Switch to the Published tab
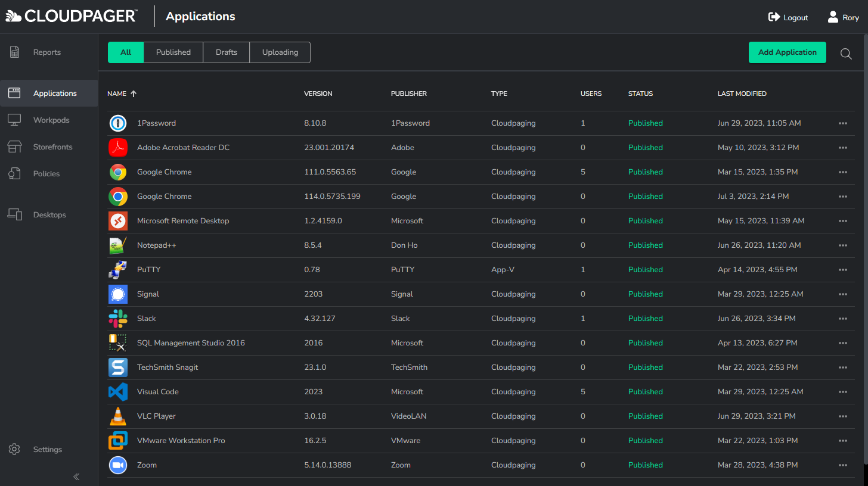The height and width of the screenshot is (486, 868). point(173,52)
